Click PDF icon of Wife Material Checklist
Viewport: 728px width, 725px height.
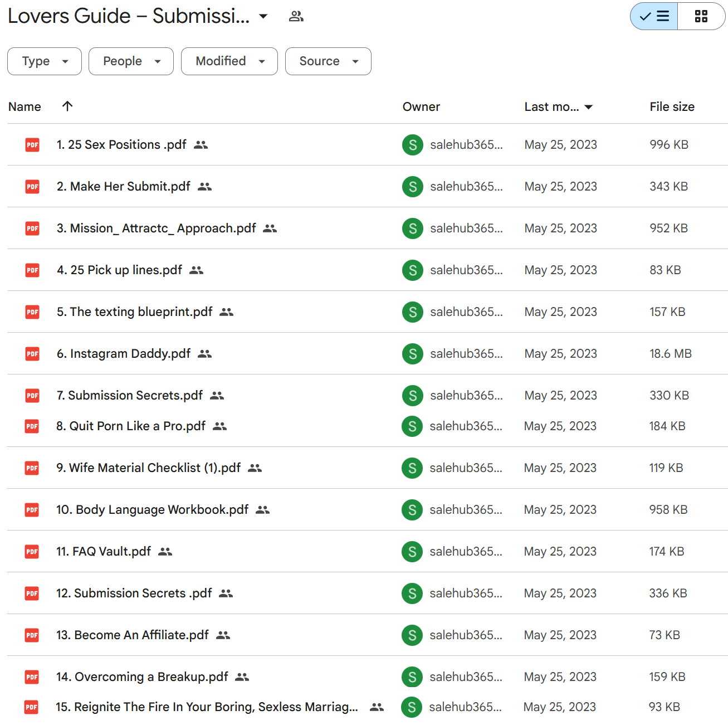point(32,468)
